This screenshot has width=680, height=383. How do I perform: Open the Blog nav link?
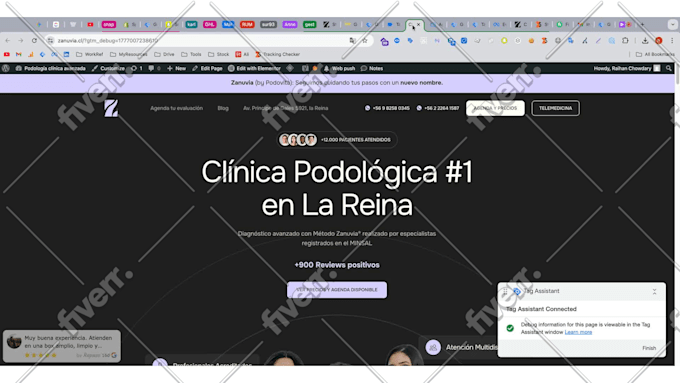click(x=223, y=108)
